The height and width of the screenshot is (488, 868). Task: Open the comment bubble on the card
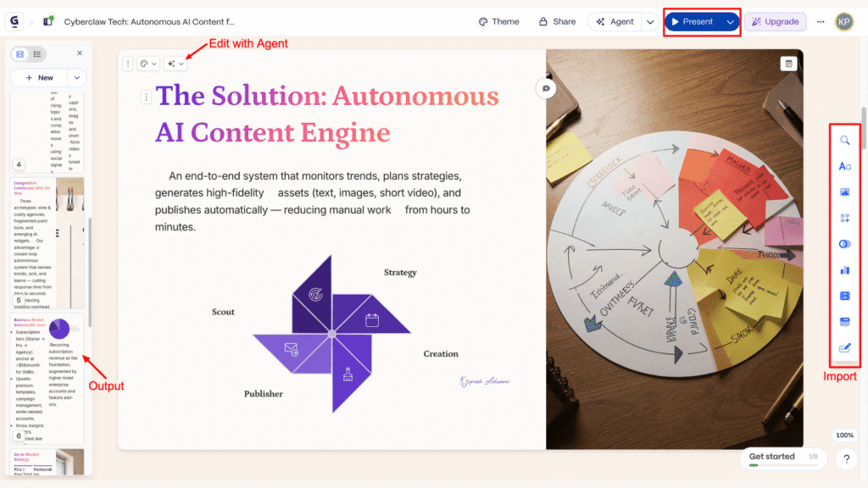[546, 88]
